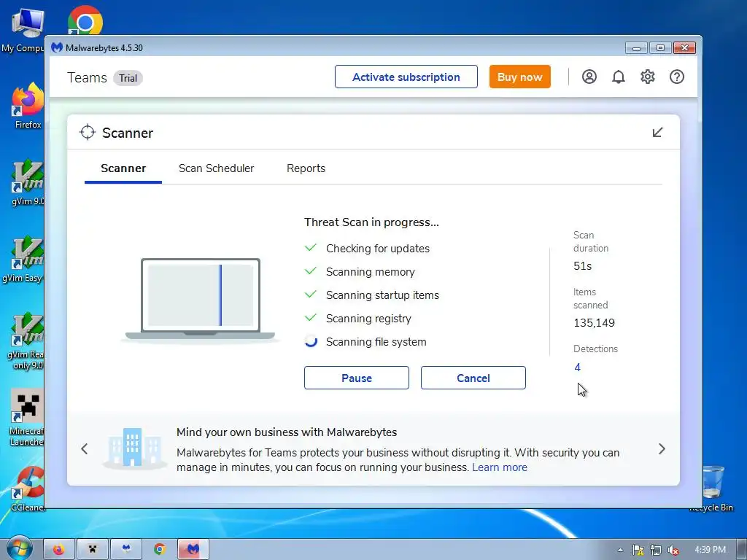Click items scanned value 135,149

pyautogui.click(x=594, y=323)
